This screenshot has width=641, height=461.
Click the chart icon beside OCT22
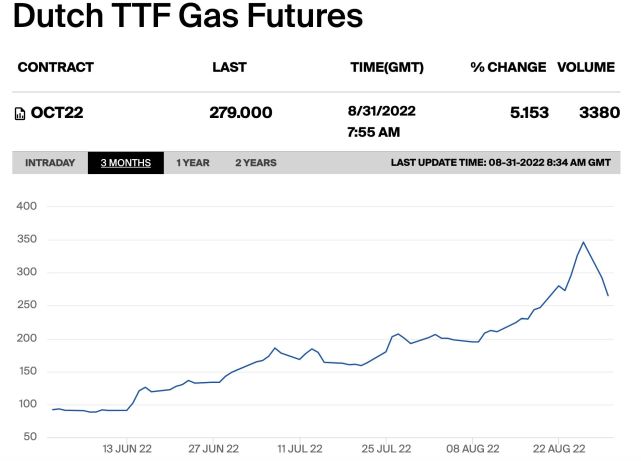[x=20, y=114]
